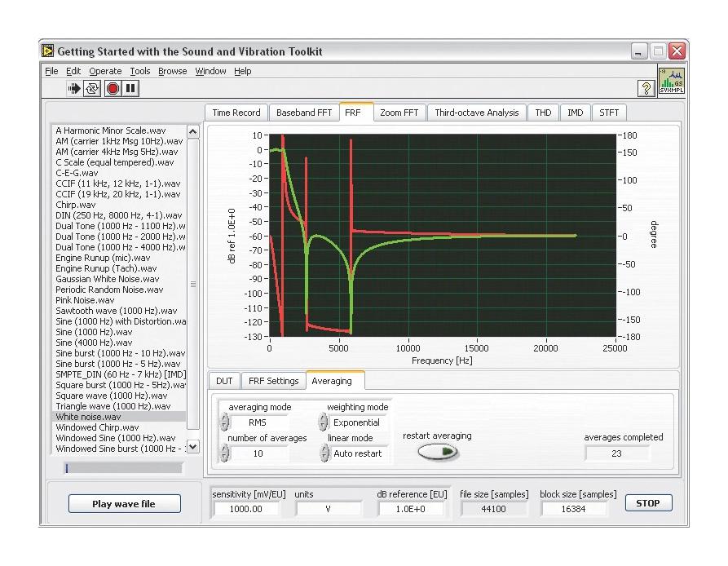Image resolution: width=728 pixels, height=566 pixels.
Task: Select Pink Noise.wav in the file list
Action: point(120,300)
